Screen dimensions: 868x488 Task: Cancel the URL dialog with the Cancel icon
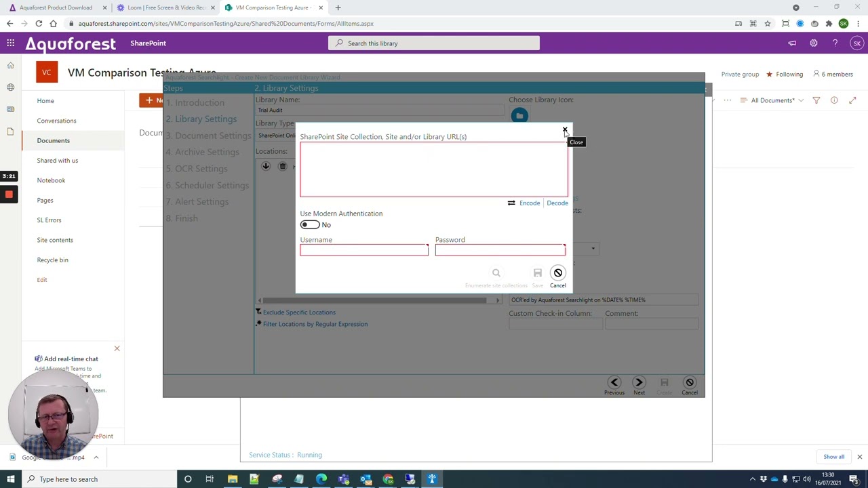click(x=558, y=273)
